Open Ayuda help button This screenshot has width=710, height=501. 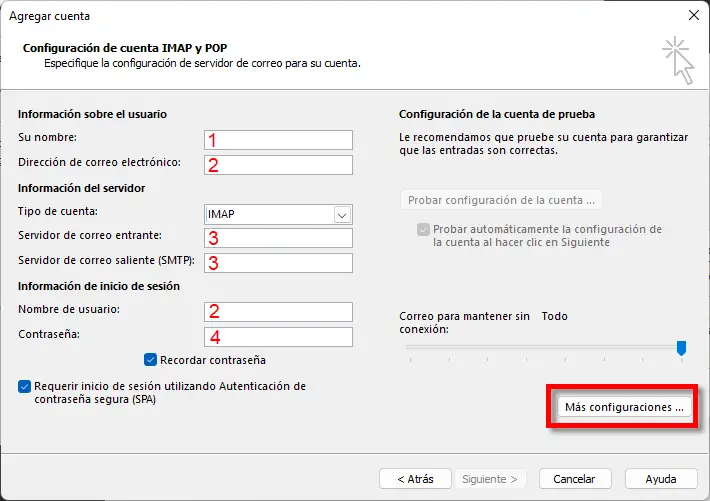click(661, 479)
